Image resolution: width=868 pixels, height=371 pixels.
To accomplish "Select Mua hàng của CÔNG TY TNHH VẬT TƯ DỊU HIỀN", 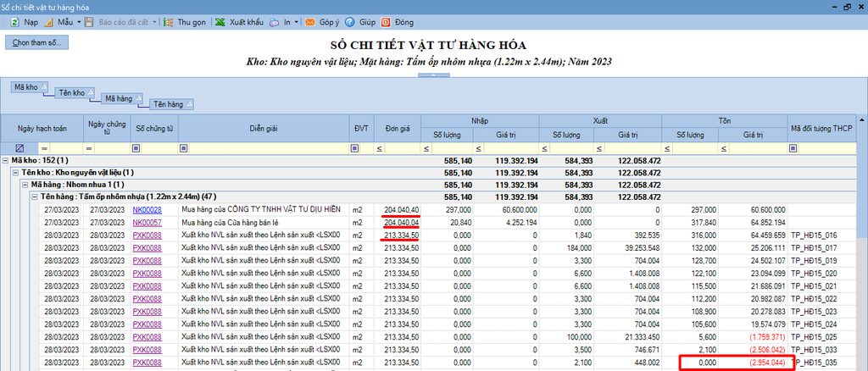I will pos(260,209).
